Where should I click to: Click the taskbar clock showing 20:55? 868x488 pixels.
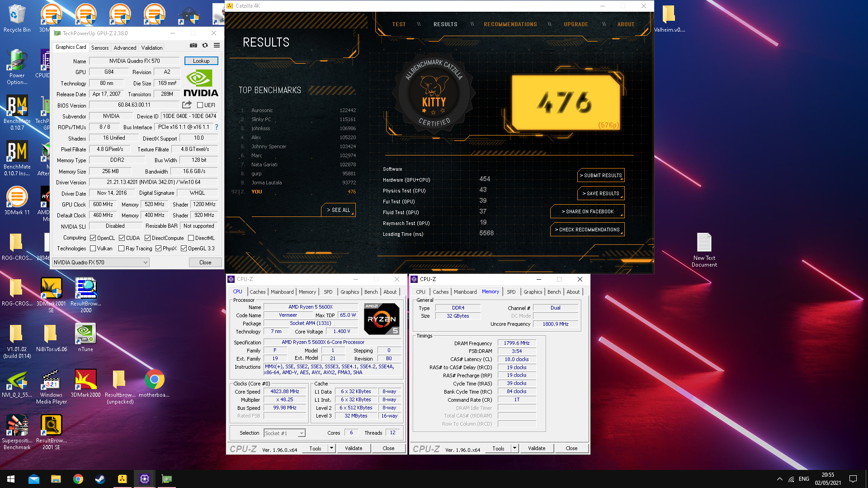point(828,479)
